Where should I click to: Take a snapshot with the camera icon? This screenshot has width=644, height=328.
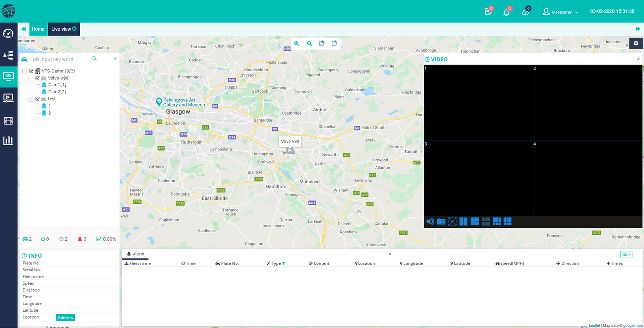441,222
